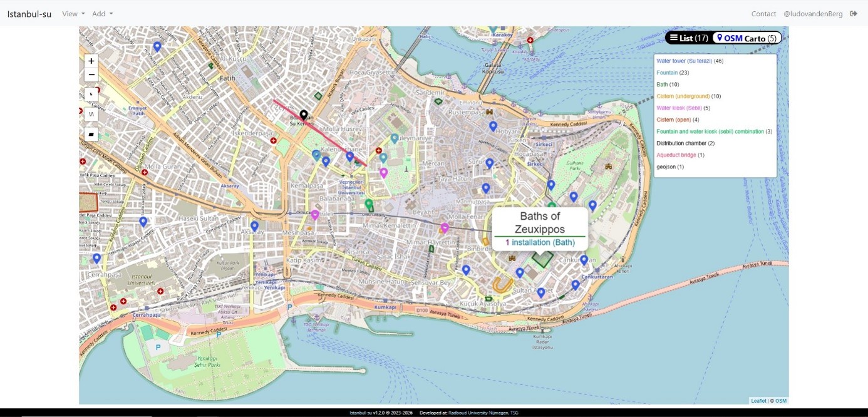868x417 pixels.
Task: Click blue marker near Haseki Sultan
Action: click(x=143, y=222)
